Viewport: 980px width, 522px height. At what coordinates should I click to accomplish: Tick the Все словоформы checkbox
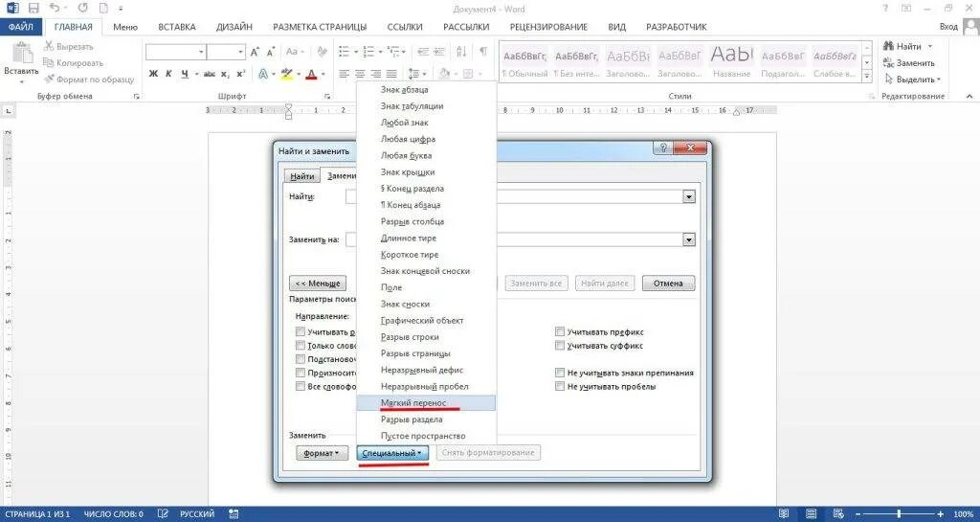tap(300, 386)
